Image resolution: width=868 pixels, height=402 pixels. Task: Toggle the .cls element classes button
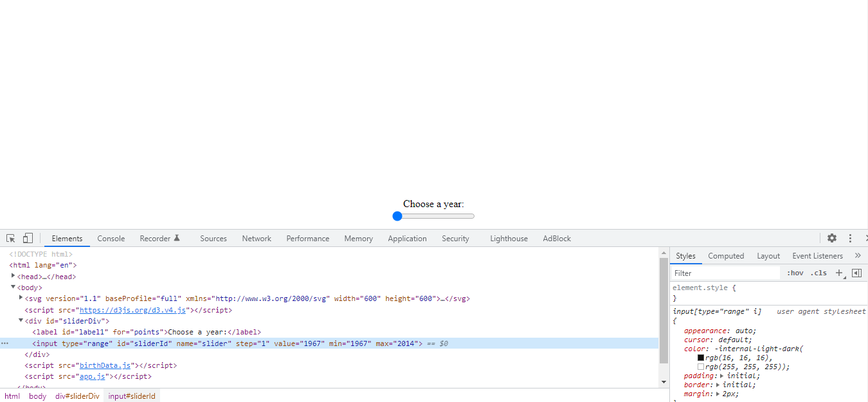click(x=818, y=273)
